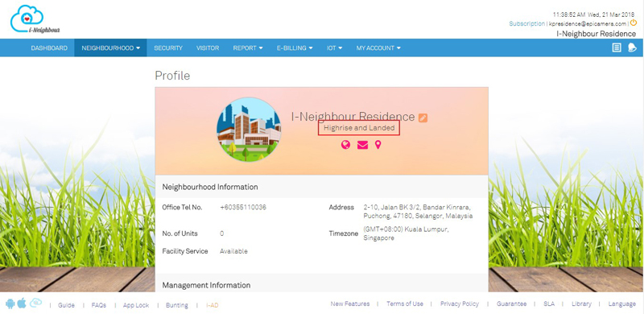644x314 pixels.
Task: Click the kpresidence email account text
Action: pos(588,24)
